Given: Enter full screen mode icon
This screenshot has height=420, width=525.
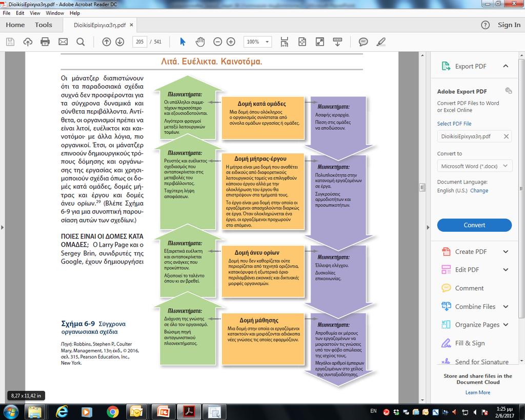Looking at the screenshot, I should 320,42.
